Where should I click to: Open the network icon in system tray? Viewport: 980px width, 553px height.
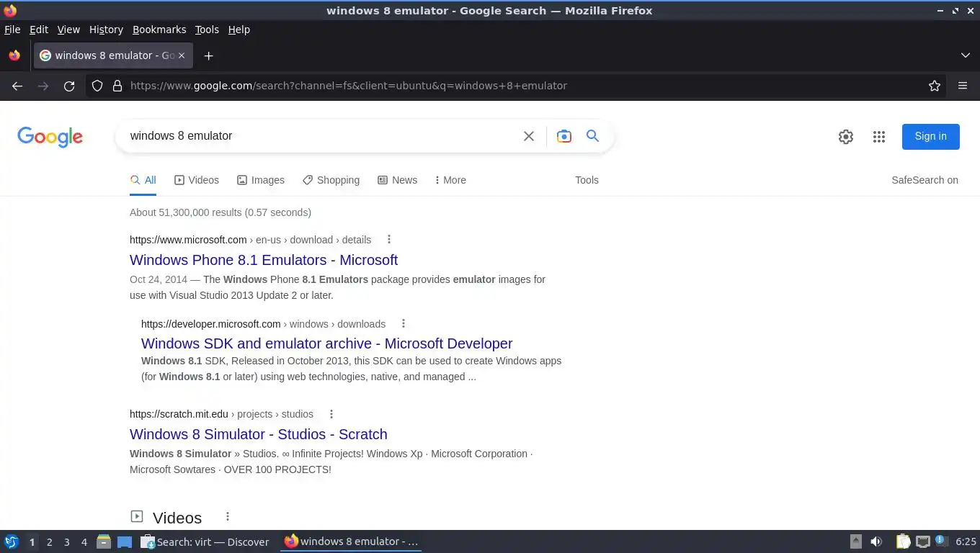[x=923, y=541]
